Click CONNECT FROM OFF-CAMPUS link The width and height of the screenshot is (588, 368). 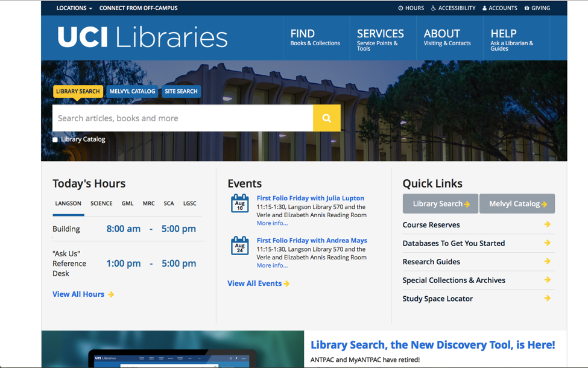pyautogui.click(x=138, y=8)
